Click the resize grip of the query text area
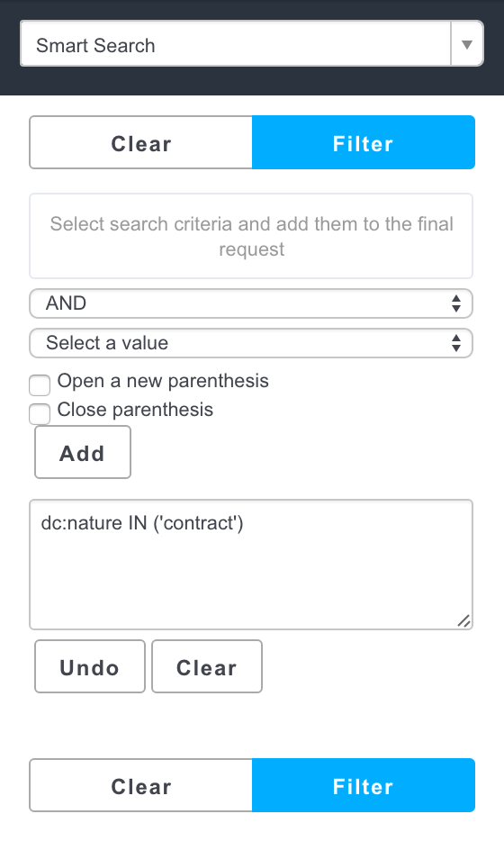The width and height of the screenshot is (504, 850). pos(463,621)
